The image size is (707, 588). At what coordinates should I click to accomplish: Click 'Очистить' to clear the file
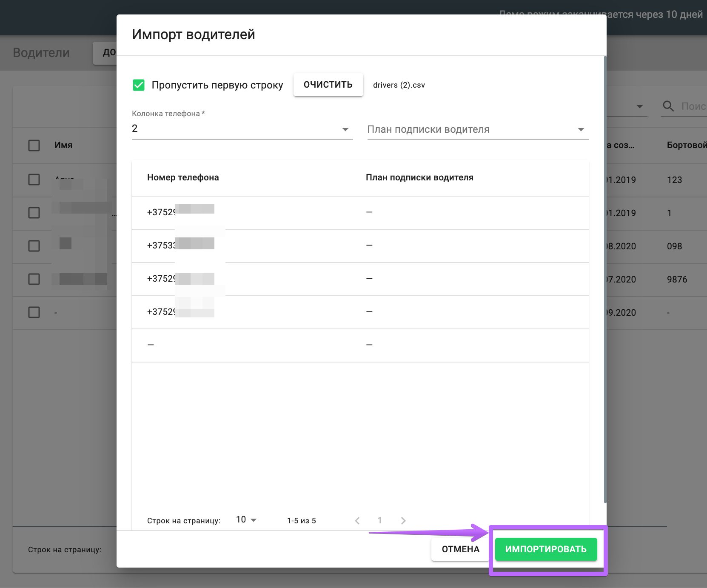click(328, 85)
